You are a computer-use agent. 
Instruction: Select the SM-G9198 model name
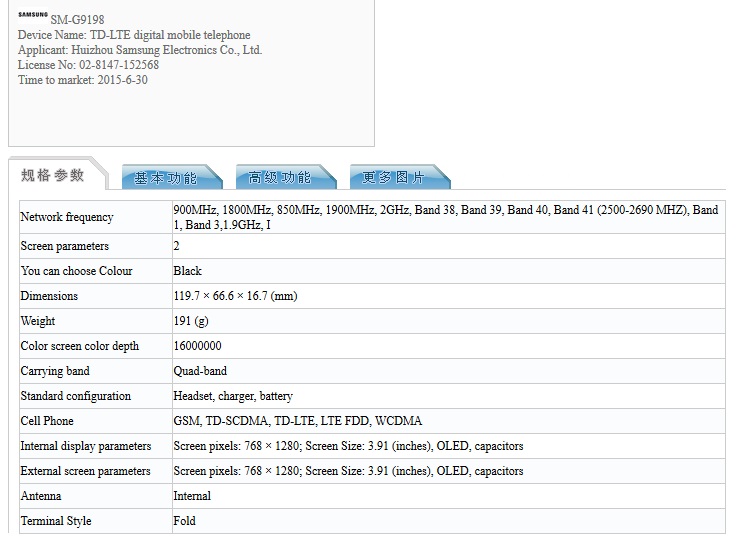(77, 20)
